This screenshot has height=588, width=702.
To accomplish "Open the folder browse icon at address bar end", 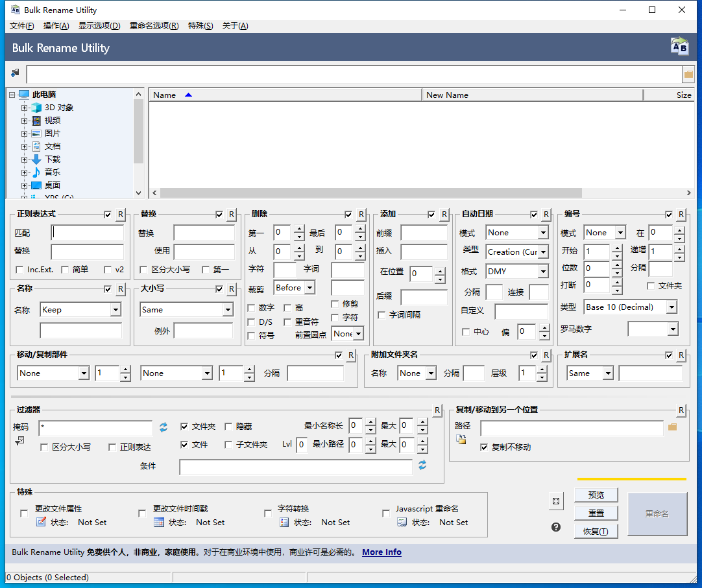I will coord(688,75).
